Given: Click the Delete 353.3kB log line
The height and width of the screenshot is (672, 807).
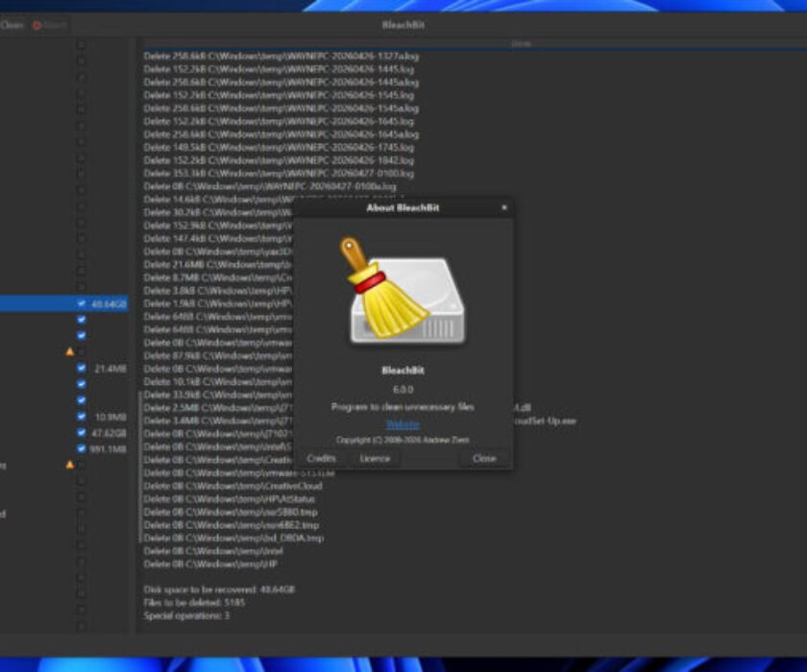Looking at the screenshot, I should [x=279, y=174].
